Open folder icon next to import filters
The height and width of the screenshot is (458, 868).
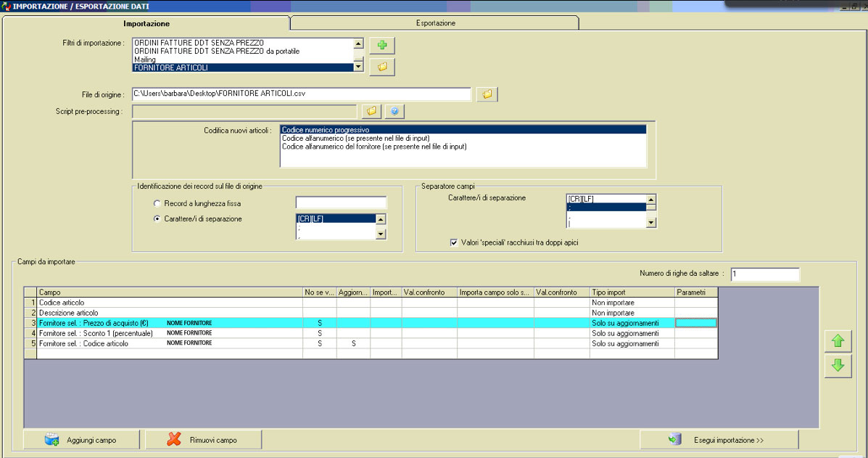point(382,67)
